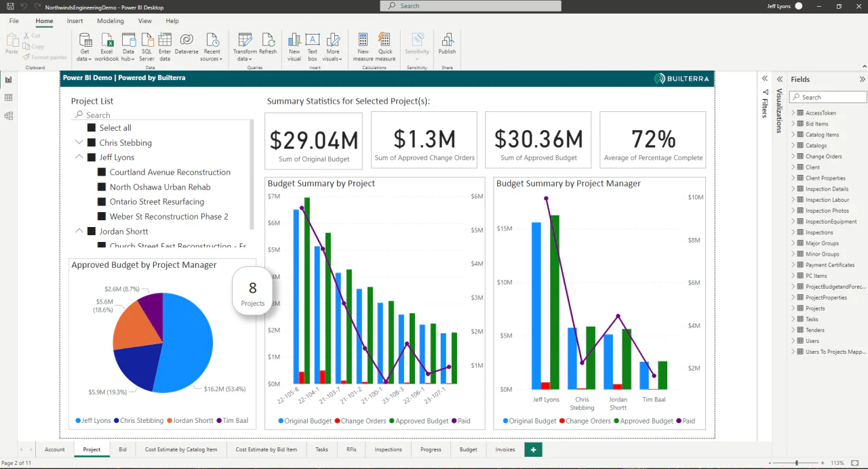The height and width of the screenshot is (469, 868).
Task: Expand the Inspection Photos table
Action: point(793,211)
